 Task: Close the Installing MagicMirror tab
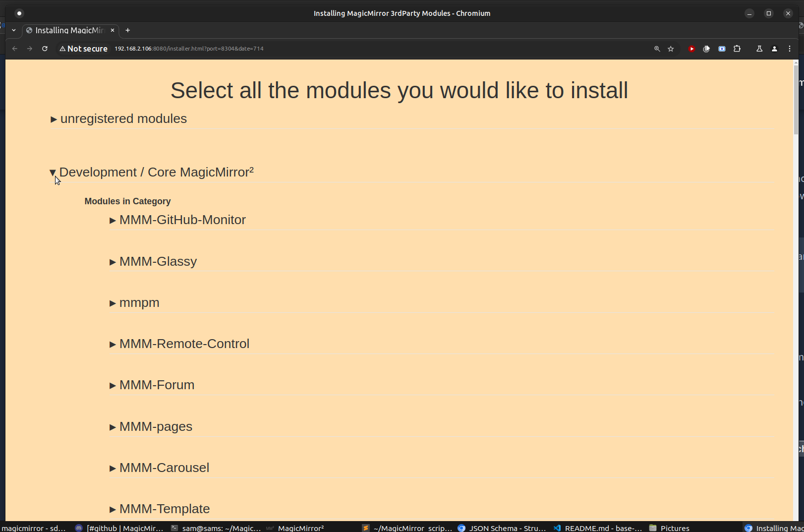[x=113, y=30]
